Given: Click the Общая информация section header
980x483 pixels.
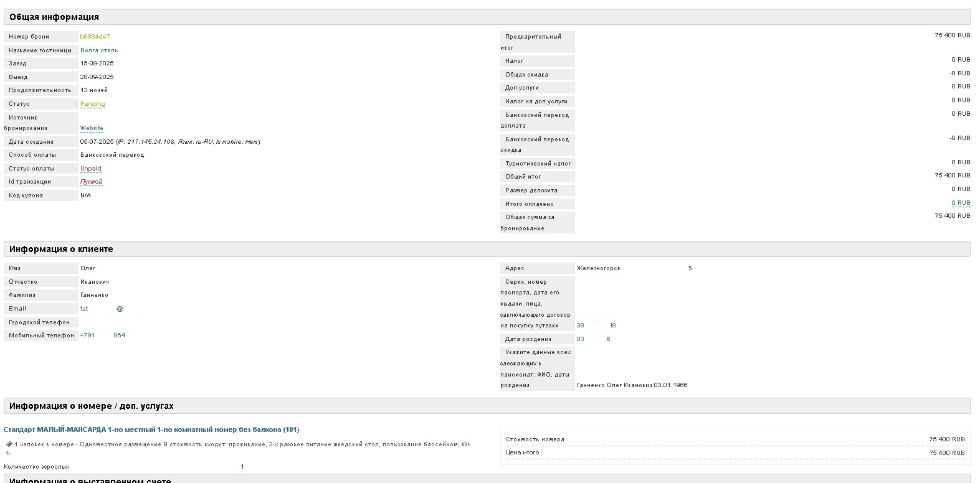Looking at the screenshot, I should point(54,17).
